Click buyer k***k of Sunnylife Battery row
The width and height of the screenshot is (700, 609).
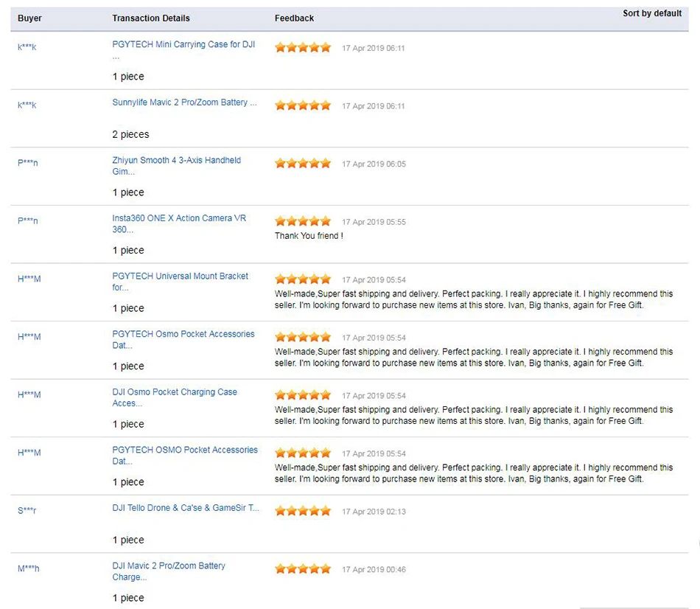(x=27, y=105)
